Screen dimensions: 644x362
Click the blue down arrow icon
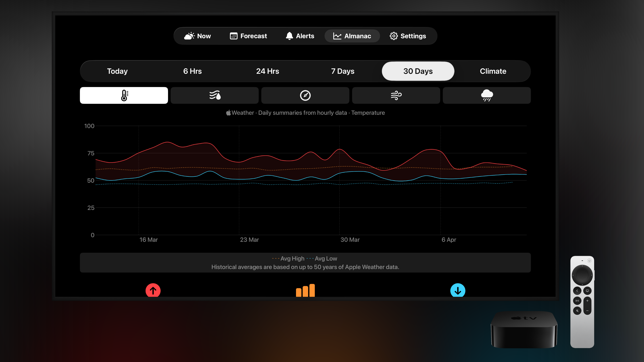point(458,290)
